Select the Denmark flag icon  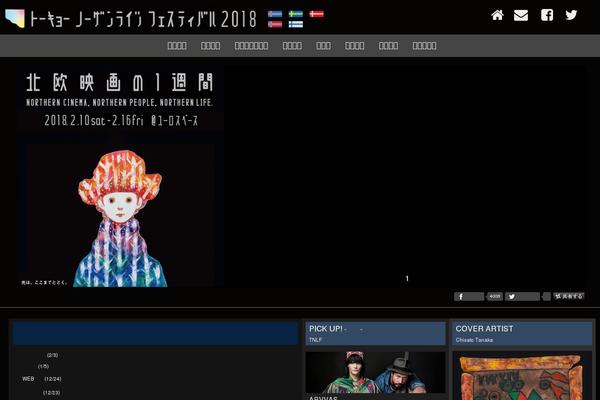pyautogui.click(x=316, y=14)
